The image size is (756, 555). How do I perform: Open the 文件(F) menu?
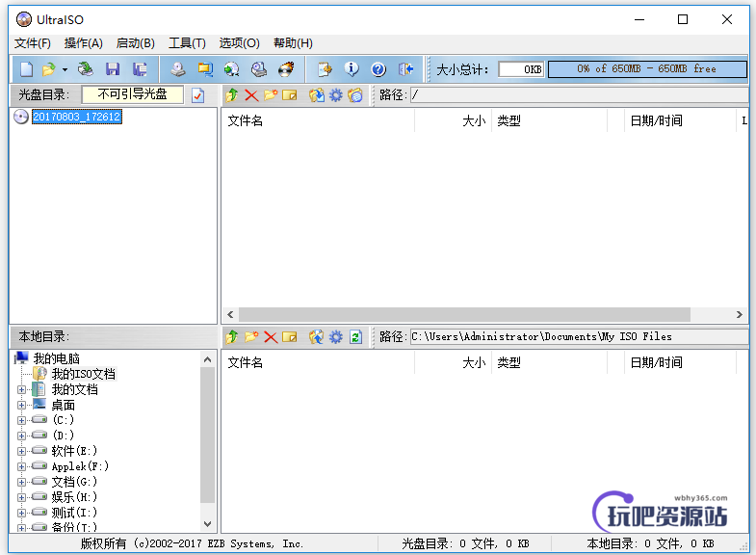click(33, 43)
